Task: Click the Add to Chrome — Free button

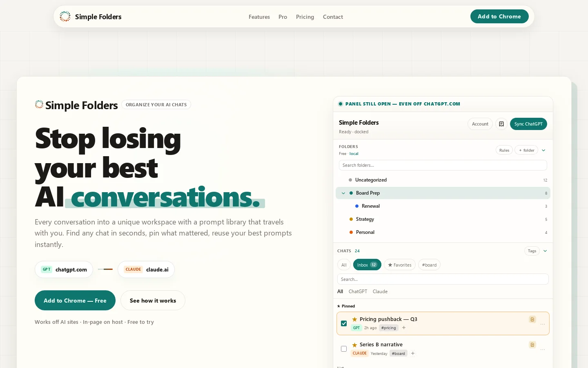Action: [75, 301]
